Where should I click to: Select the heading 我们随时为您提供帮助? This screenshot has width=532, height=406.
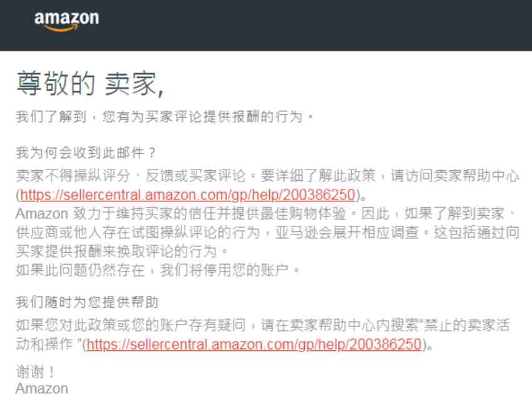pos(87,302)
